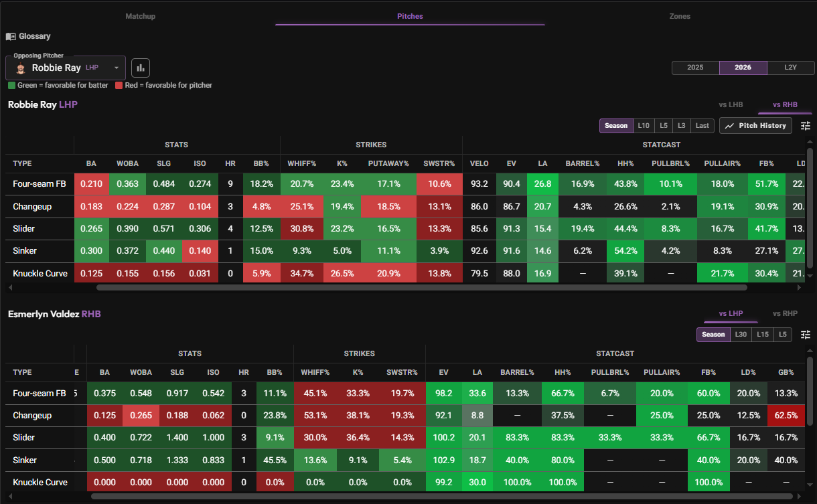Click the bar chart icon beside Robbie Ray

coord(141,68)
